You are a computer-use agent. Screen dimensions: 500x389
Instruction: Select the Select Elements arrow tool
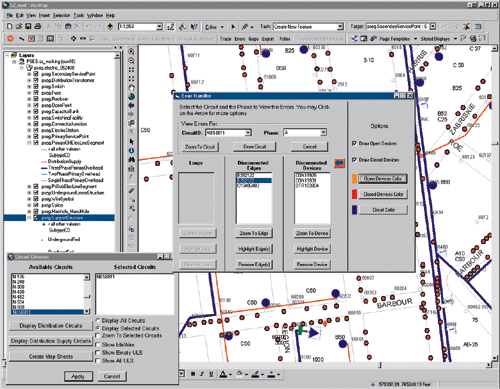click(x=131, y=142)
